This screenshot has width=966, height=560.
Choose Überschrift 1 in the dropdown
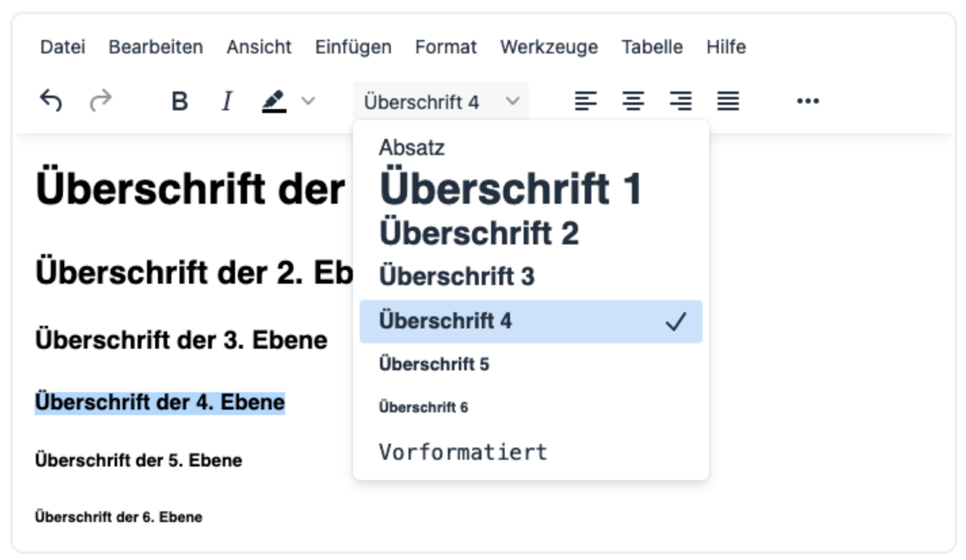click(531, 188)
